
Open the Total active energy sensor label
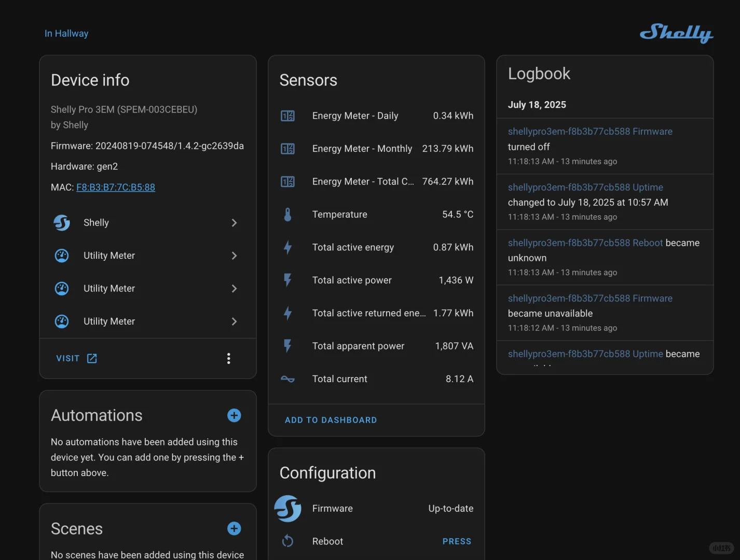click(353, 247)
